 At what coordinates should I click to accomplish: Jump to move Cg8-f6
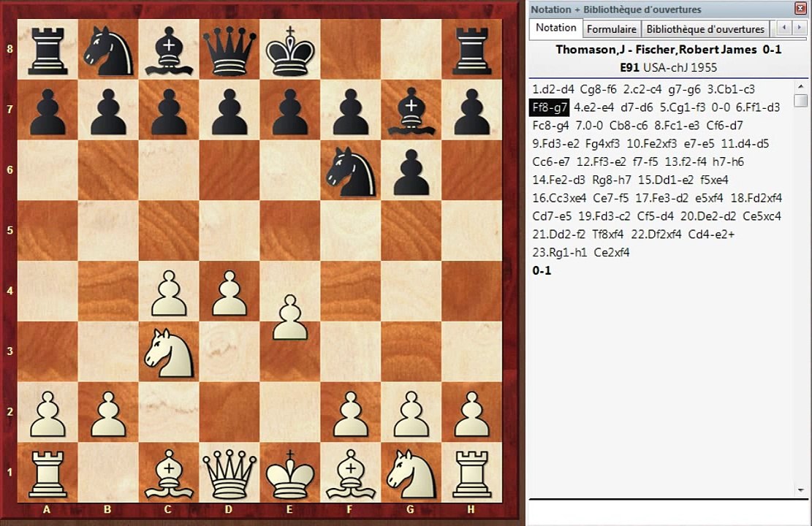(598, 89)
